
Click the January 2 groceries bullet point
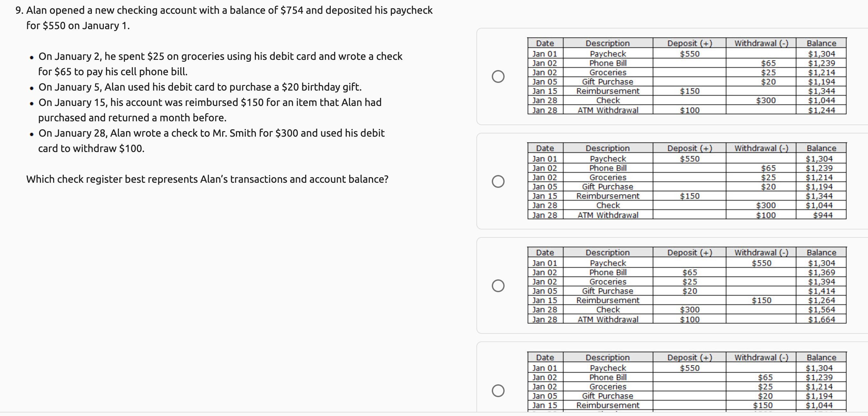coord(220,64)
